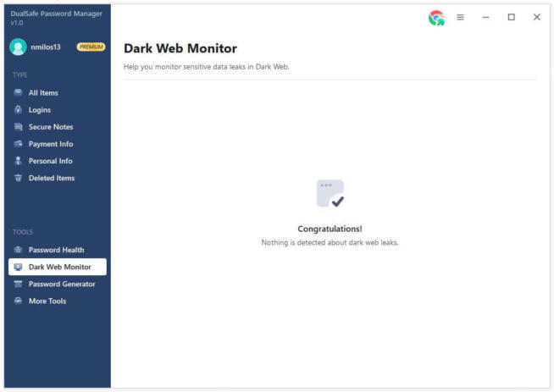View Deleted Items

click(52, 178)
